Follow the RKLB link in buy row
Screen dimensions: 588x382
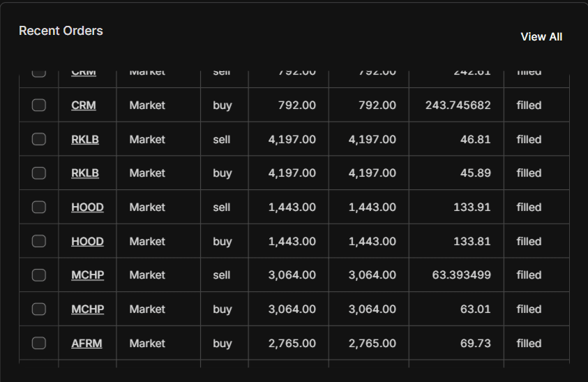(85, 173)
